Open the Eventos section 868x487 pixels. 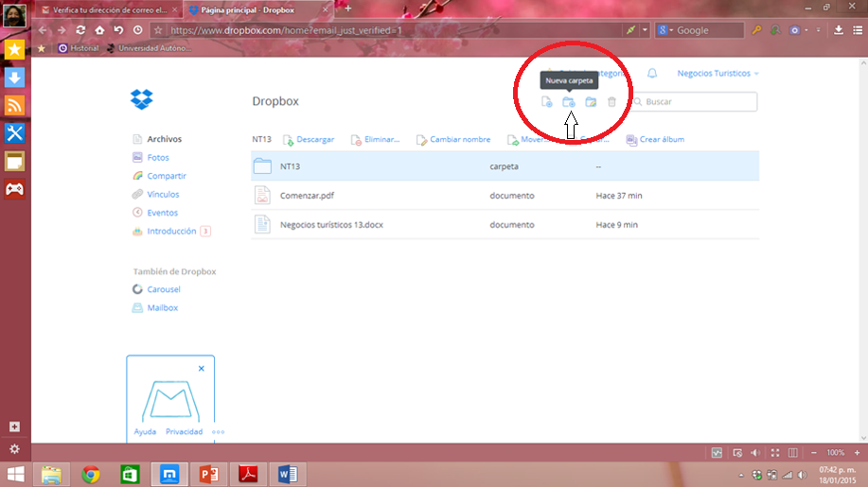click(162, 212)
